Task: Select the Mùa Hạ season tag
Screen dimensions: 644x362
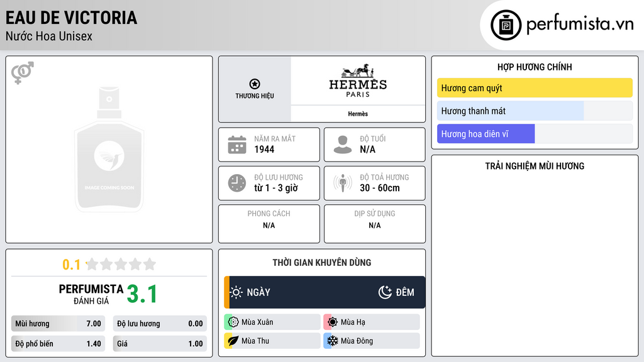Action: [371, 322]
